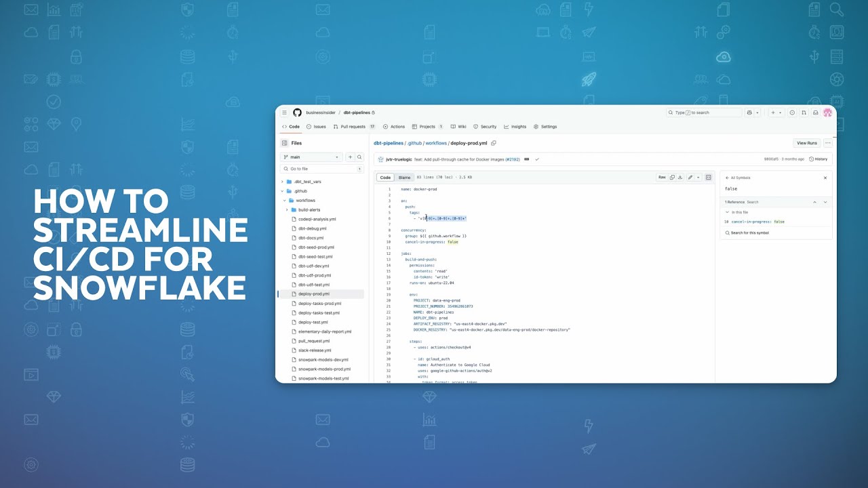Screen dimensions: 868x488
Task: Open the Security tab
Action: coord(485,127)
